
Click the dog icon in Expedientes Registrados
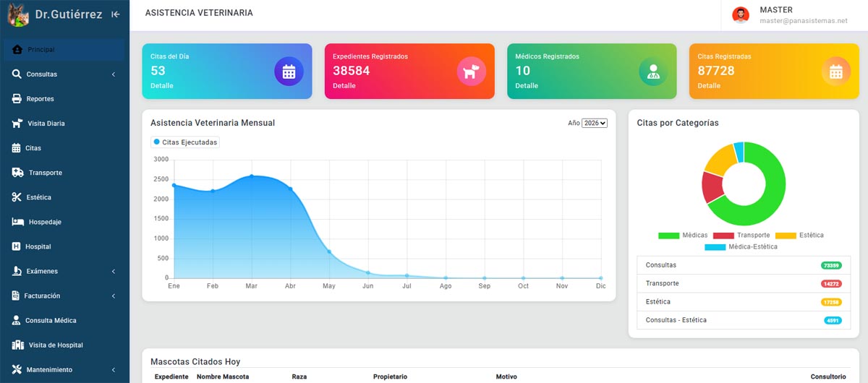pos(471,72)
